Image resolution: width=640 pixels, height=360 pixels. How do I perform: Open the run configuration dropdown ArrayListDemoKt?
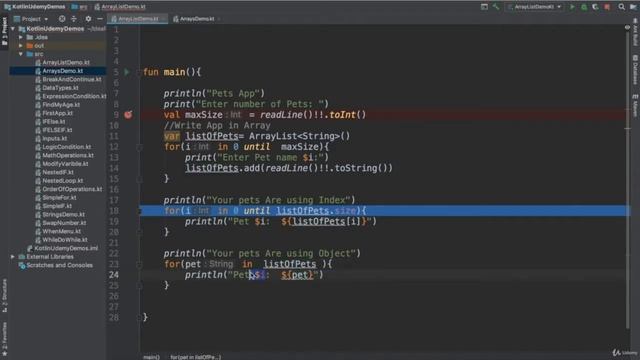[535, 7]
